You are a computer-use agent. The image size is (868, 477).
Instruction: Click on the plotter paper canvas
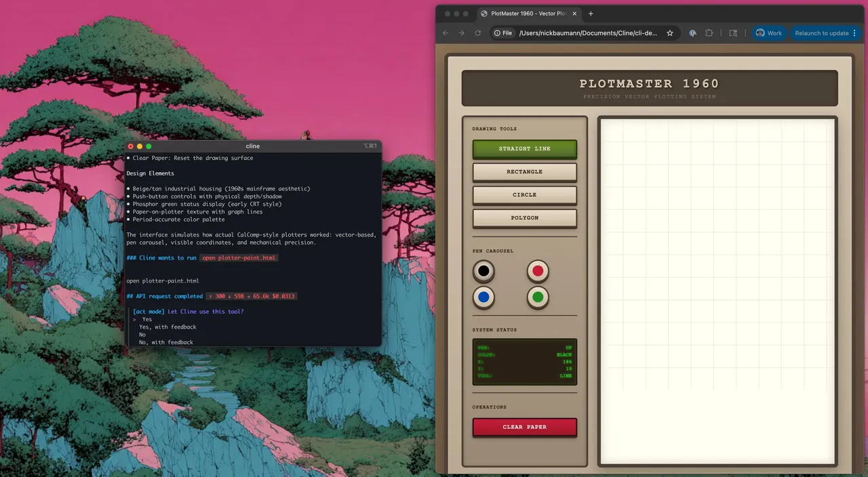pos(717,291)
